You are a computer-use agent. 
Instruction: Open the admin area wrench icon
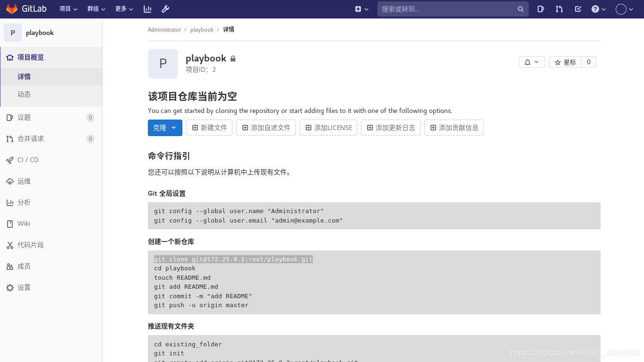point(165,9)
